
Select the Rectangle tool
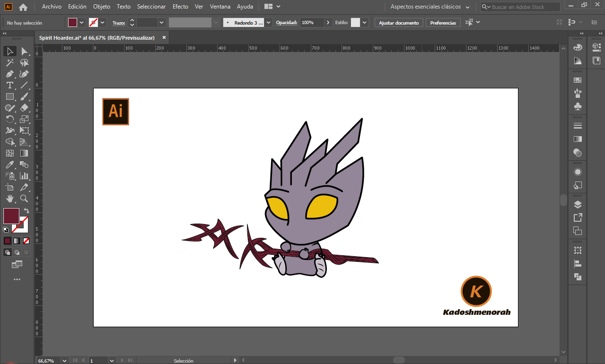pyautogui.click(x=9, y=96)
